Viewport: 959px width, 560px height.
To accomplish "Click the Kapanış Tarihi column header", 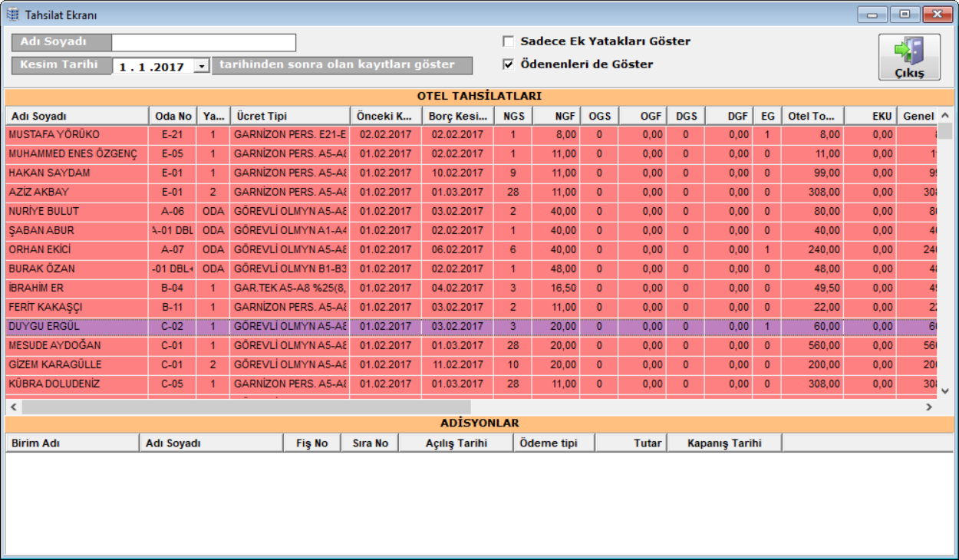I will click(x=723, y=443).
